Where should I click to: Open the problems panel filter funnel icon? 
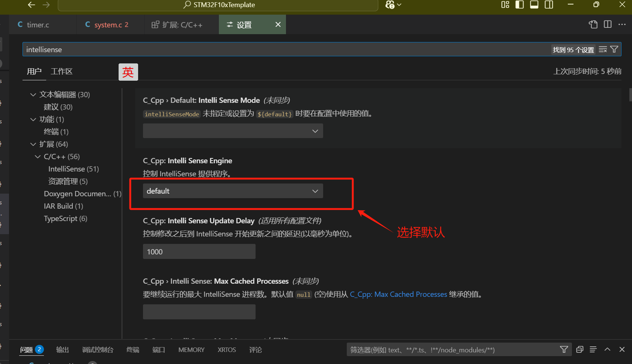click(564, 350)
